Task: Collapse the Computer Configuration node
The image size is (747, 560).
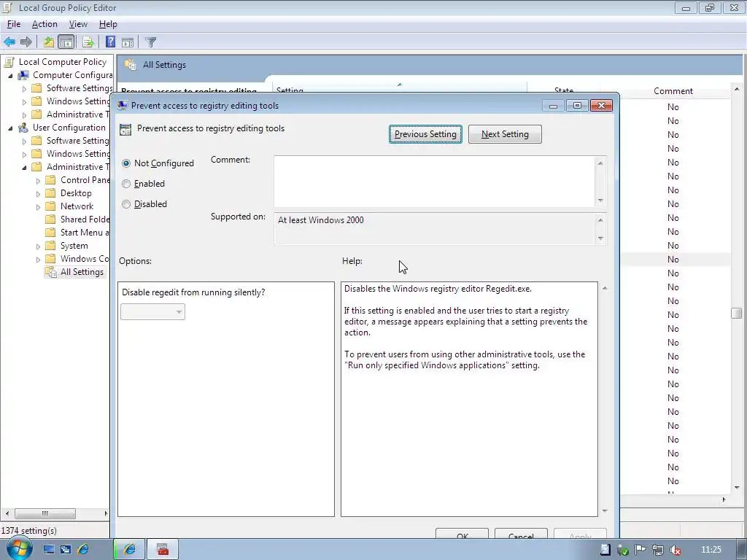Action: click(10, 76)
